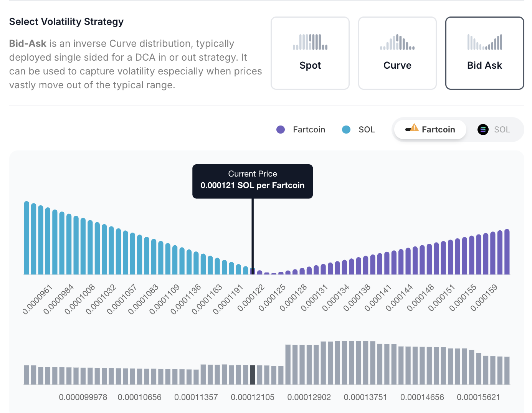This screenshot has height=413, width=532.
Task: Click the tallest blue SOL bar at left
Action: [26, 238]
